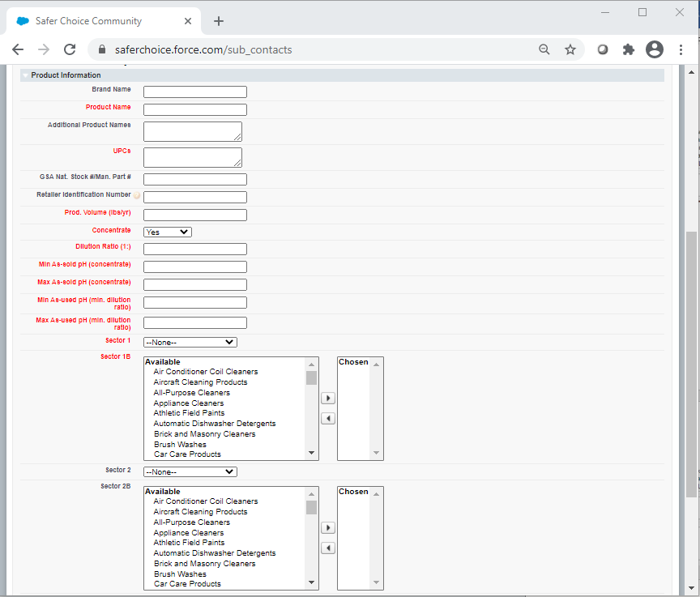Screen dimensions: 700x597
Task: Click the Sector 1B Available list scrollbar thumb
Action: click(311, 377)
